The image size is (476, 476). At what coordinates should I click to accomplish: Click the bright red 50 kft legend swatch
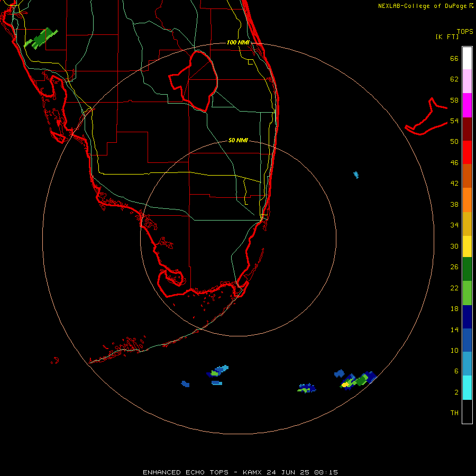click(x=467, y=152)
